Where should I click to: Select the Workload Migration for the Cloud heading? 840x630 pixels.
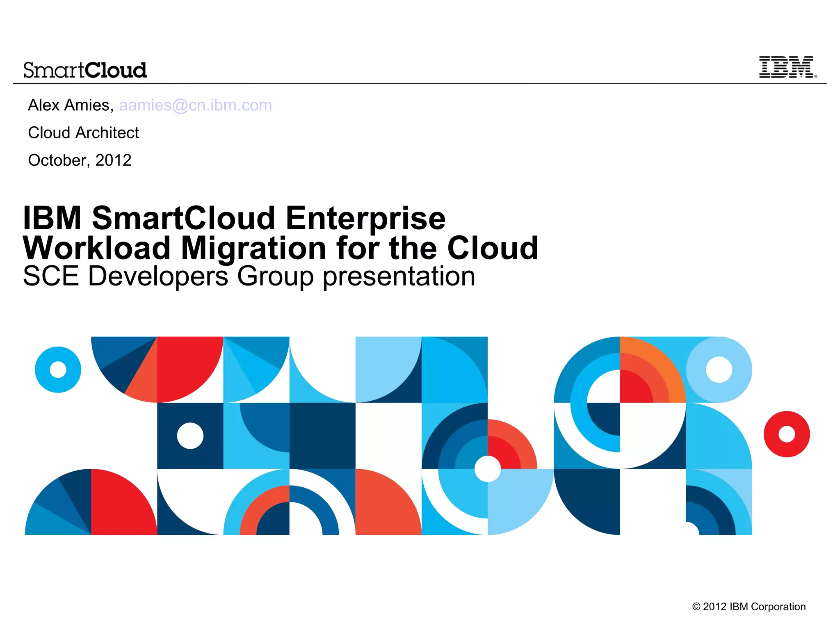click(x=280, y=248)
